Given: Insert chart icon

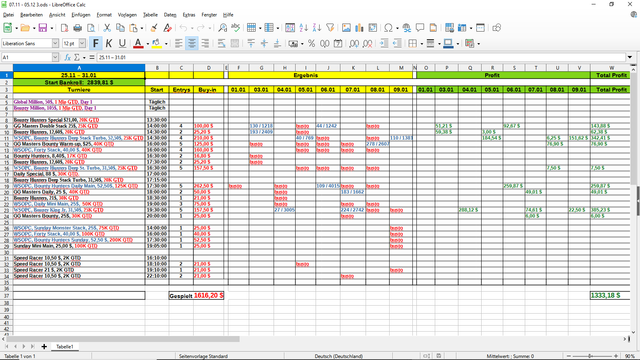Looking at the screenshot, I should [x=359, y=28].
